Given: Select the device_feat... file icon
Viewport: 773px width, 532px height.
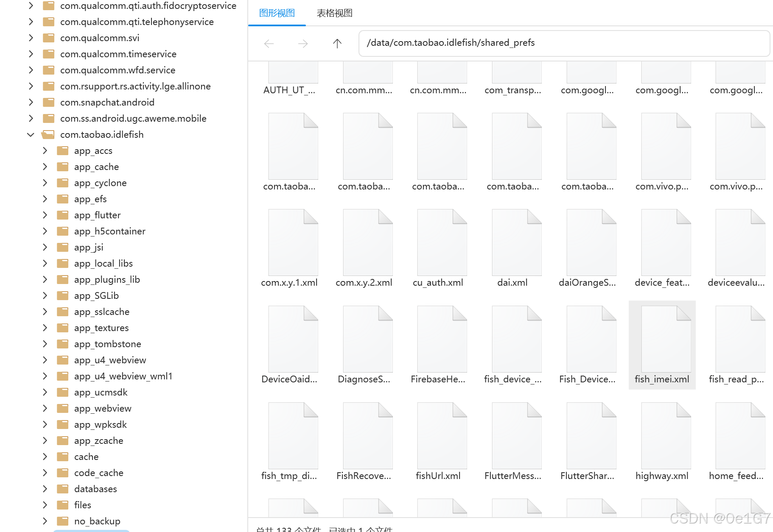Looking at the screenshot, I should click(x=666, y=242).
